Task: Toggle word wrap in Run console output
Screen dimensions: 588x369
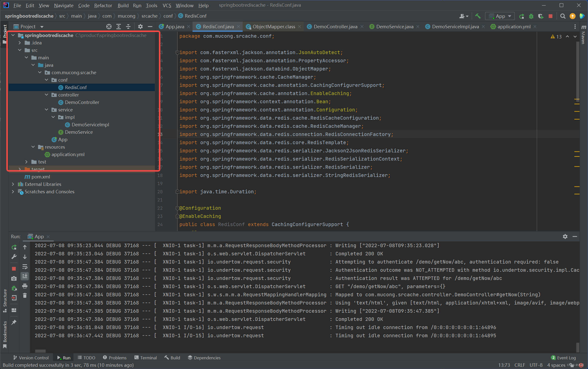Action: click(24, 268)
